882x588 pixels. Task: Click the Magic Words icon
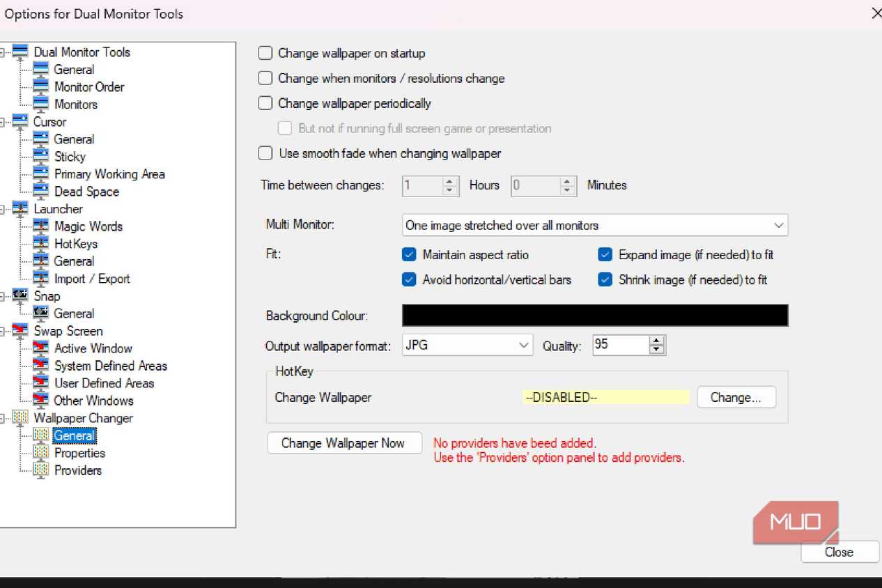click(x=41, y=226)
